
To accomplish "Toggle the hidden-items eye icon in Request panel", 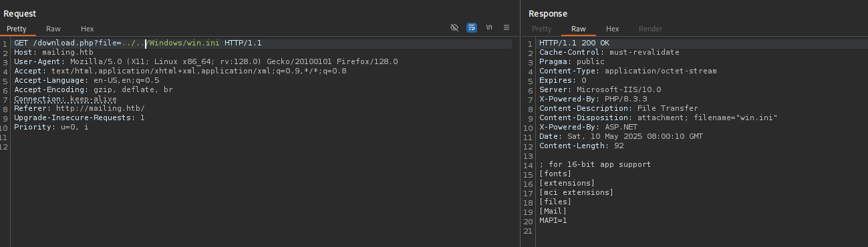I will click(x=454, y=28).
